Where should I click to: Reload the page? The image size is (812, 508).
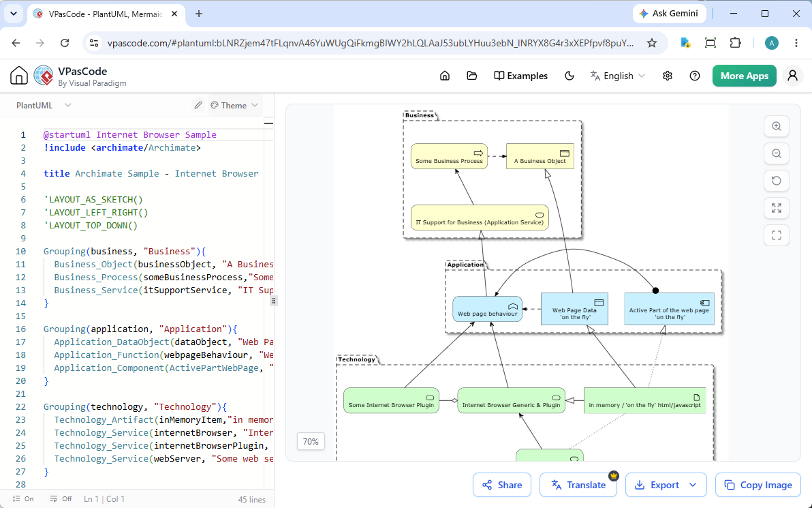[x=65, y=43]
